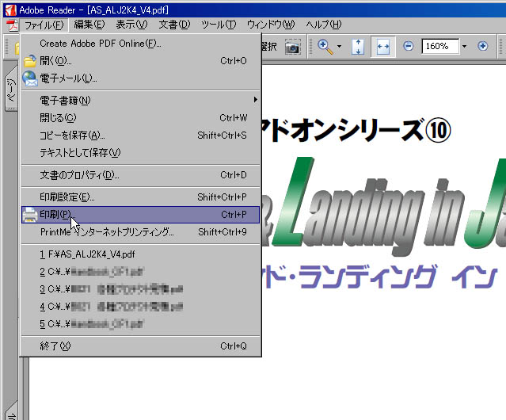Screen dimensions: 506x420
Task: Click the Adobe PDF document icon in menu bar
Action: tap(13, 25)
